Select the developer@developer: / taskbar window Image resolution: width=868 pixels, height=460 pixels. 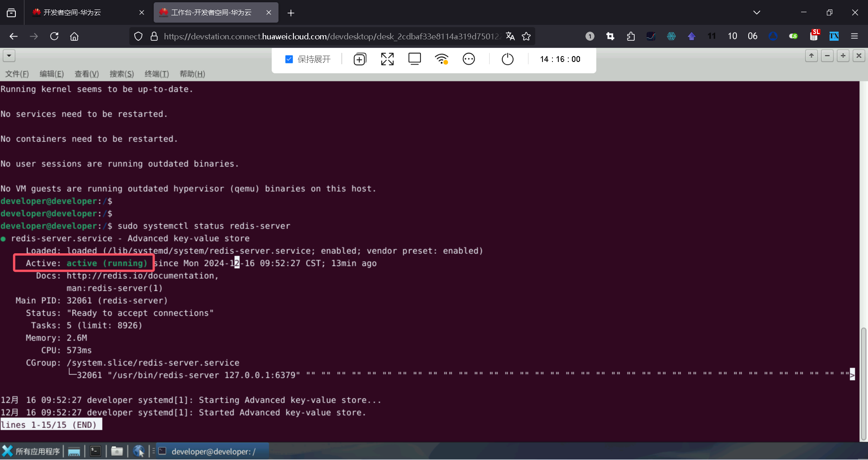(212, 451)
